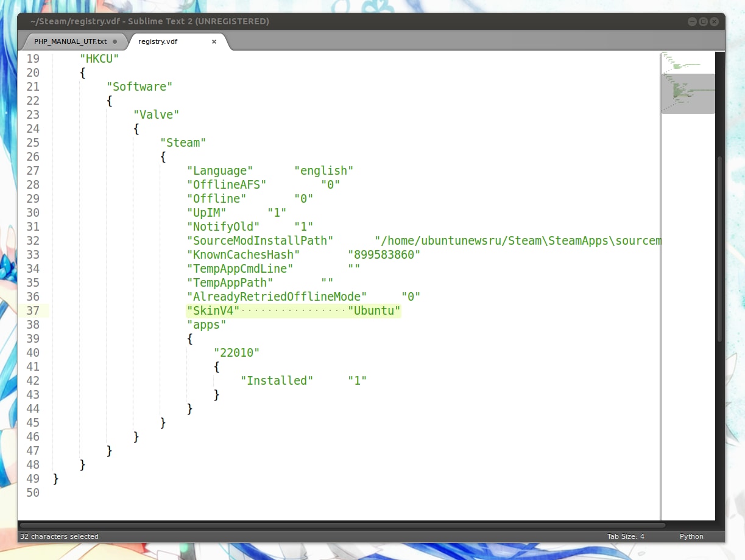The image size is (745, 560).
Task: Click the minimap viewport highlight
Action: click(x=688, y=94)
